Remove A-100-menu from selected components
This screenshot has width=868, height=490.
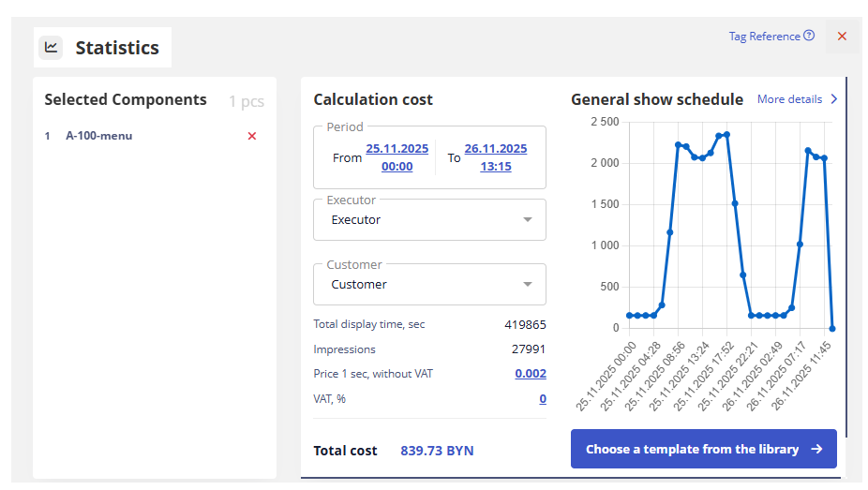(x=251, y=136)
